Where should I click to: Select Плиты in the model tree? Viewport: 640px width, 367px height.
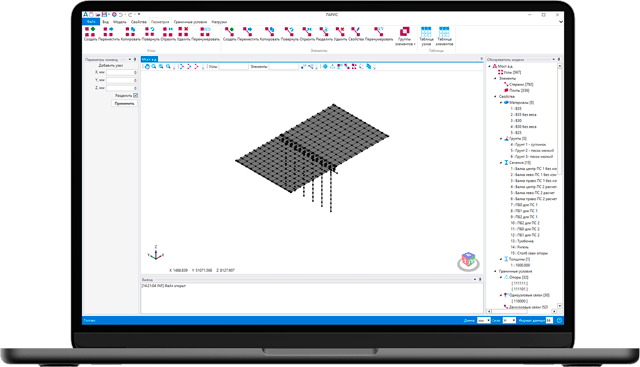(x=519, y=91)
